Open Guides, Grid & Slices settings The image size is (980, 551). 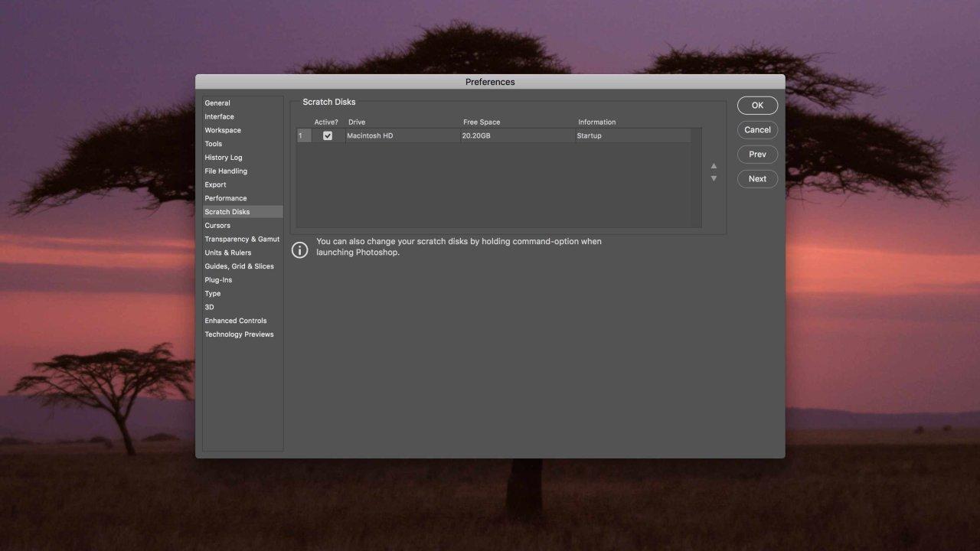click(239, 266)
